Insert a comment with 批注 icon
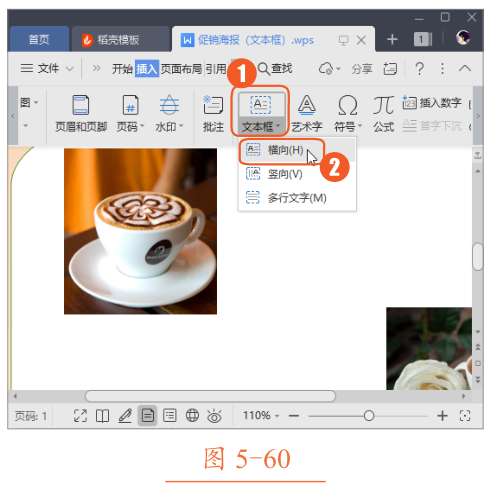Image resolution: width=495 pixels, height=489 pixels. 213,113
